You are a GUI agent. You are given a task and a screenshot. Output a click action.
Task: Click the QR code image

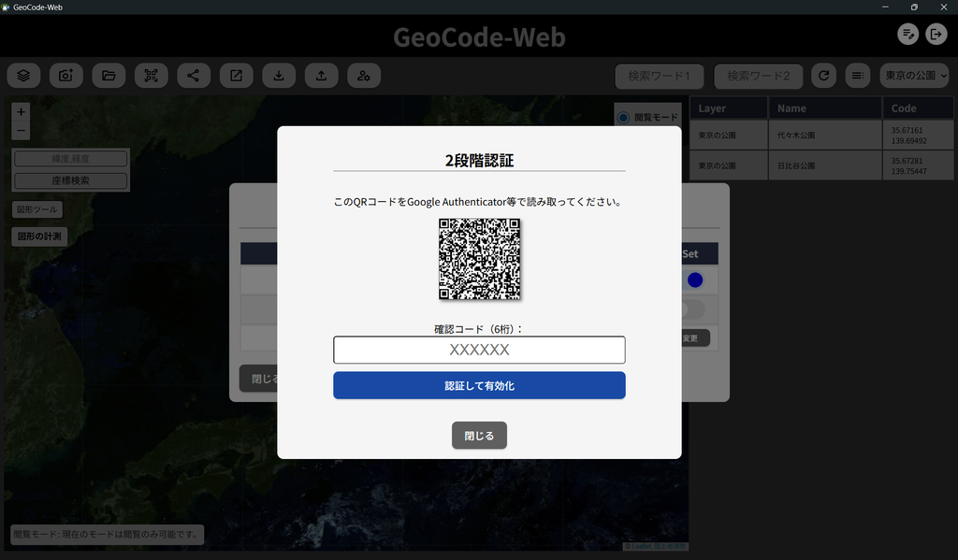coord(480,259)
